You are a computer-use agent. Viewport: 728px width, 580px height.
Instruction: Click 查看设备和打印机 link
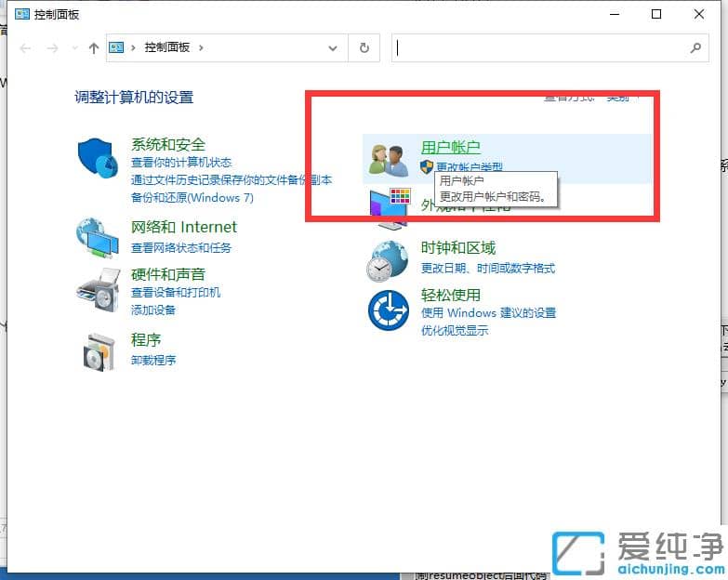pyautogui.click(x=176, y=292)
